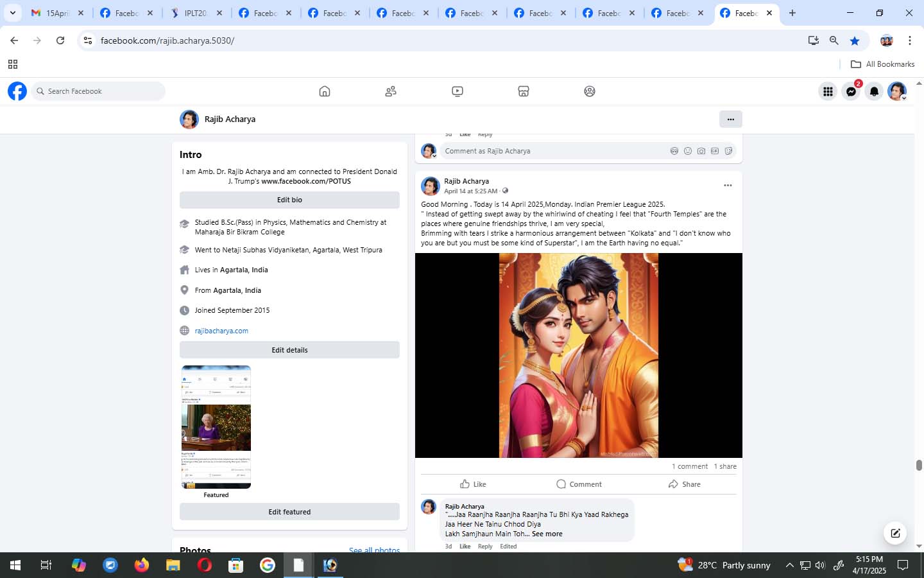Screen dimensions: 924x578
Task: Open Chrome three-dot menu
Action: tap(909, 40)
